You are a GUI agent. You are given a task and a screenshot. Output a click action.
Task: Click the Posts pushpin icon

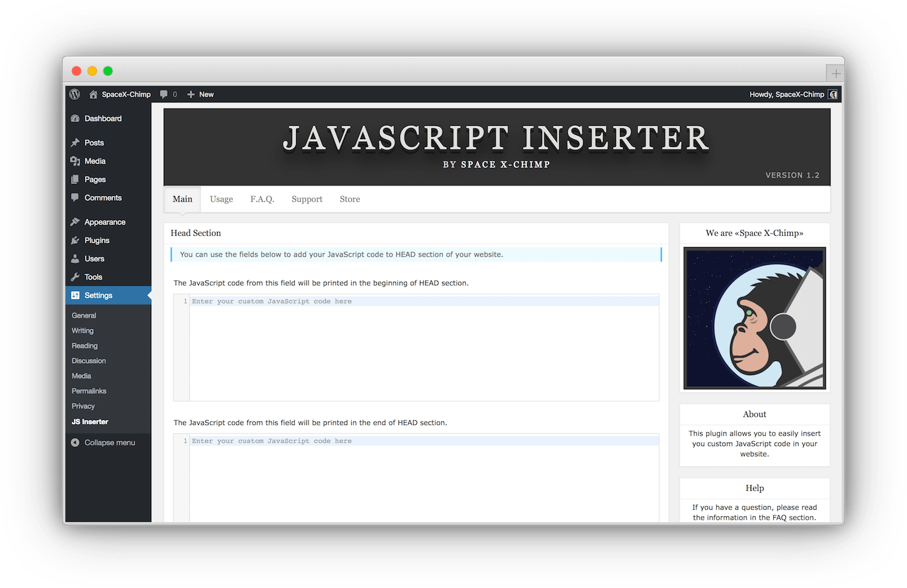(75, 143)
